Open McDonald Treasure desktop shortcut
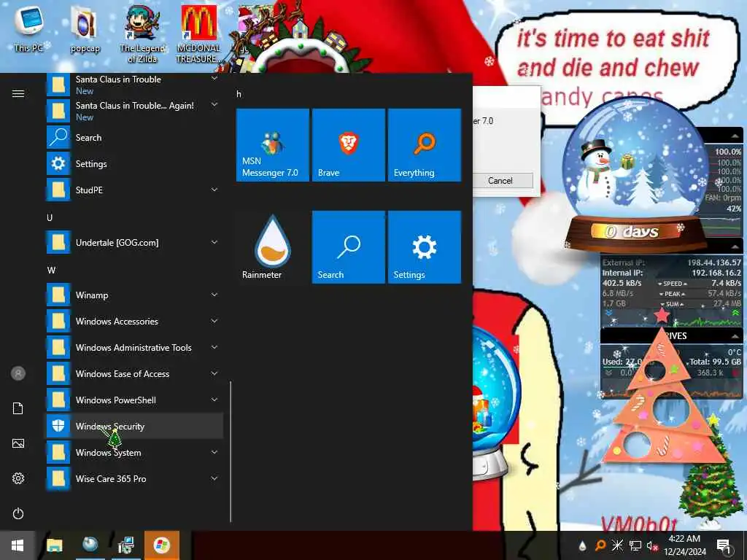Viewport: 747px width, 560px height. tap(198, 34)
